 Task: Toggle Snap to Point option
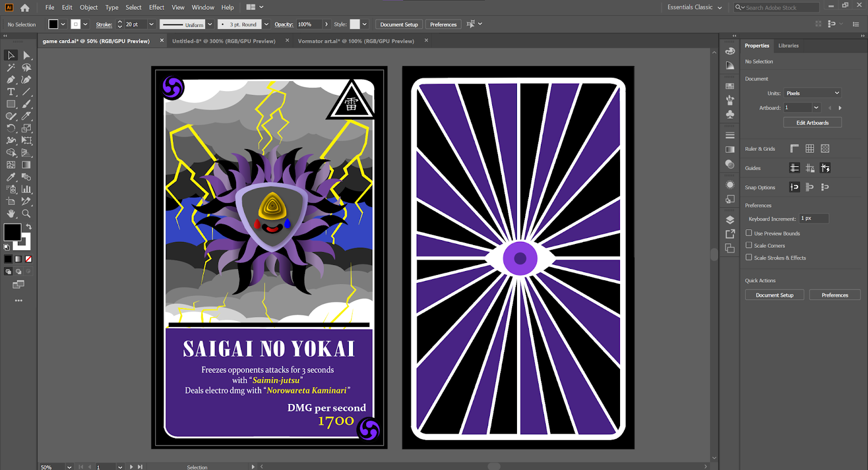pyautogui.click(x=795, y=187)
